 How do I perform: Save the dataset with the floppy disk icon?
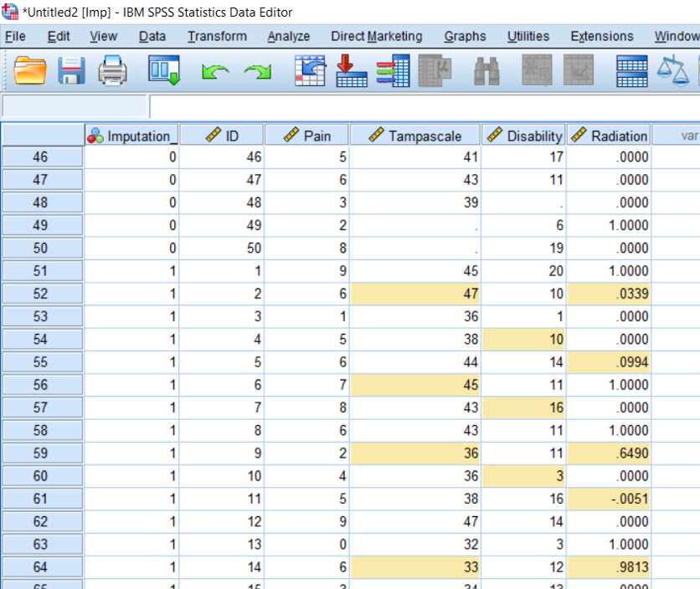72,71
